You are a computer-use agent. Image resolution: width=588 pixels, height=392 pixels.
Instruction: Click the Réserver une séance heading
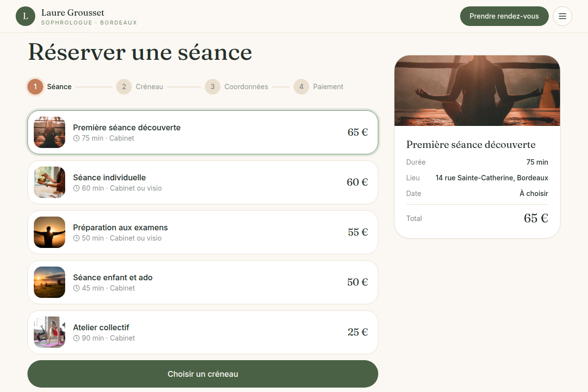tap(140, 52)
